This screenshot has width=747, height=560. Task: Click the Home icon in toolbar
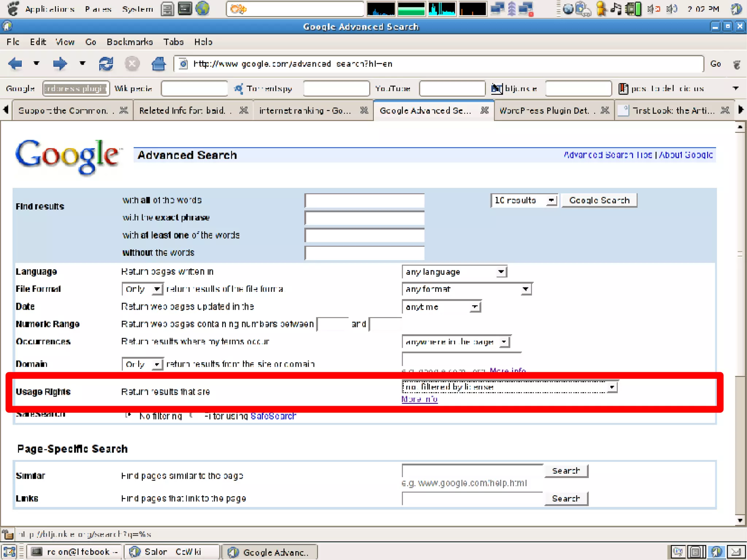click(159, 64)
